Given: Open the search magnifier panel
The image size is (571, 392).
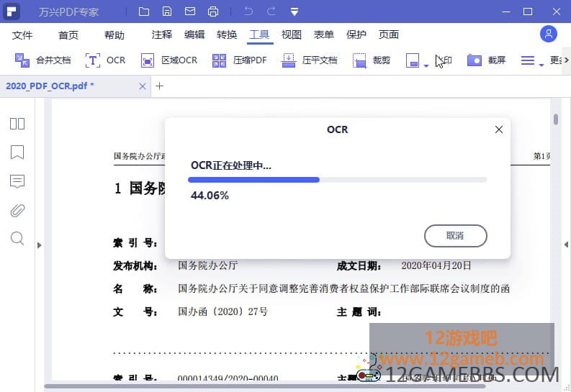Looking at the screenshot, I should pos(17,239).
